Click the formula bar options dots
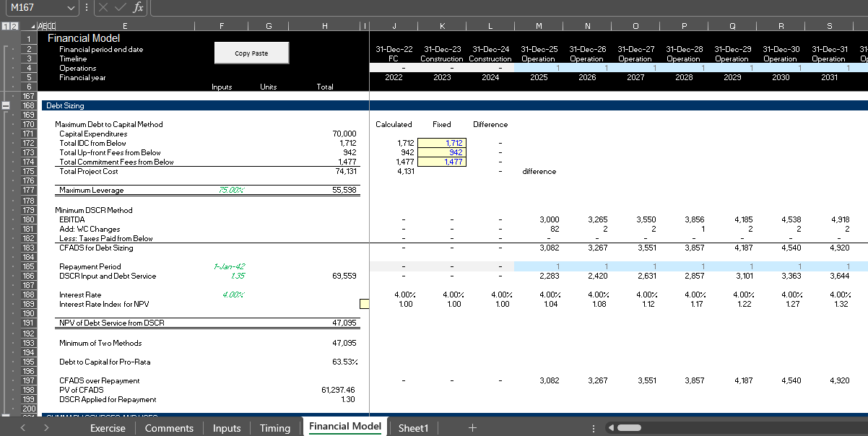868x436 pixels. coord(87,7)
